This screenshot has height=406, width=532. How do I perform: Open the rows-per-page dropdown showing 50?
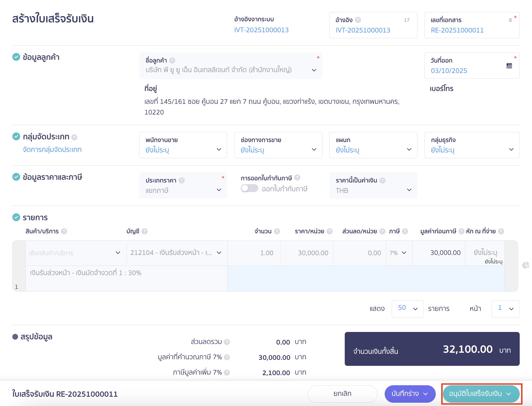[407, 309]
